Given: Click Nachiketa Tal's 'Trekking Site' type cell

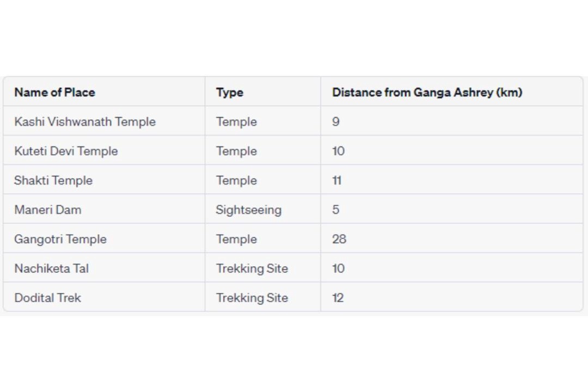Looking at the screenshot, I should (252, 269).
